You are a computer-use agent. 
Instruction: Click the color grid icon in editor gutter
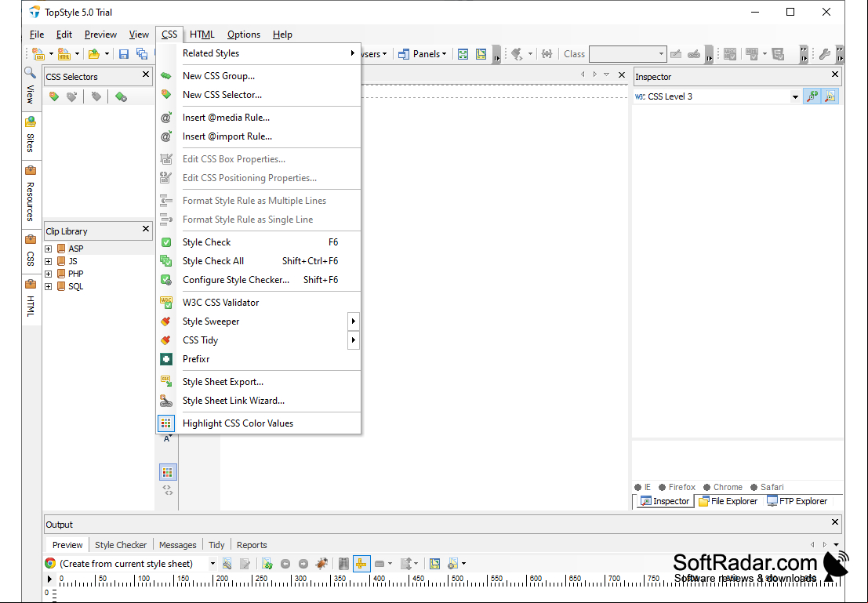click(x=168, y=472)
